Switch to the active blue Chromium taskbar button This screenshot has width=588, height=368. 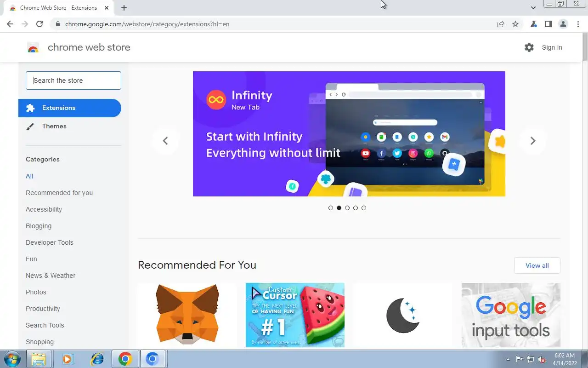pos(153,359)
